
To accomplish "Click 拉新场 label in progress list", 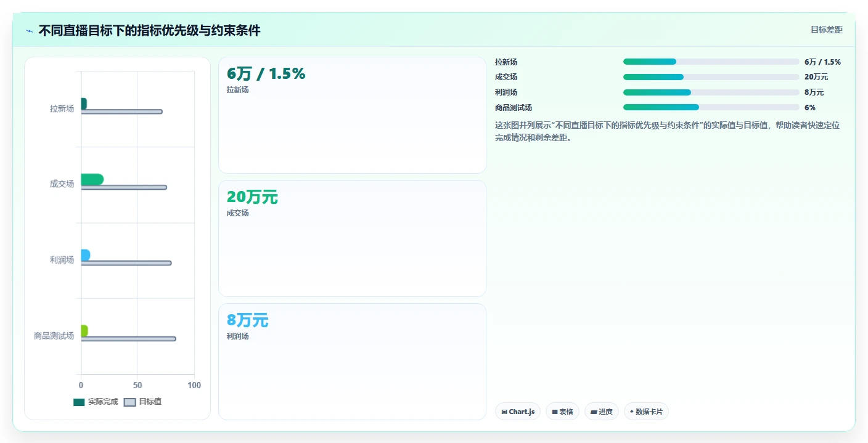I will click(506, 62).
